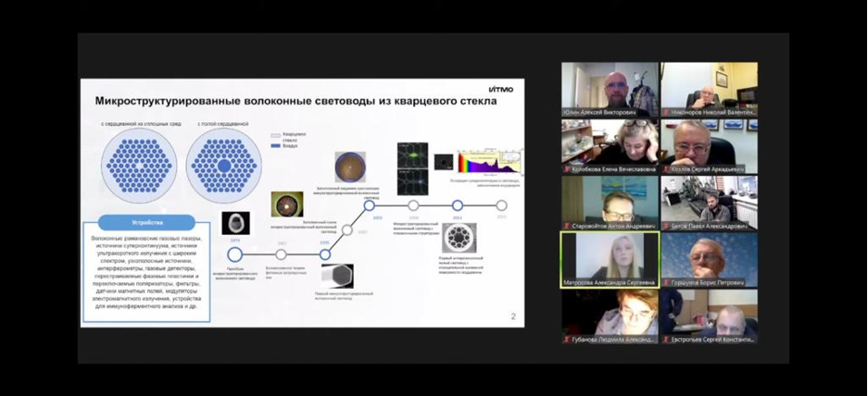This screenshot has height=396, width=868.
Task: Click mic icon beside Евстропьев Сергей name
Action: [666, 340]
